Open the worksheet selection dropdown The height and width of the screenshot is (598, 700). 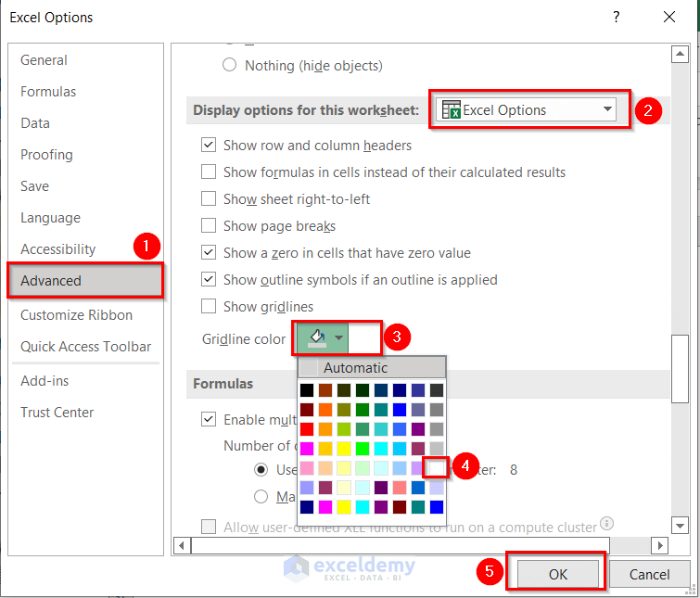click(526, 109)
